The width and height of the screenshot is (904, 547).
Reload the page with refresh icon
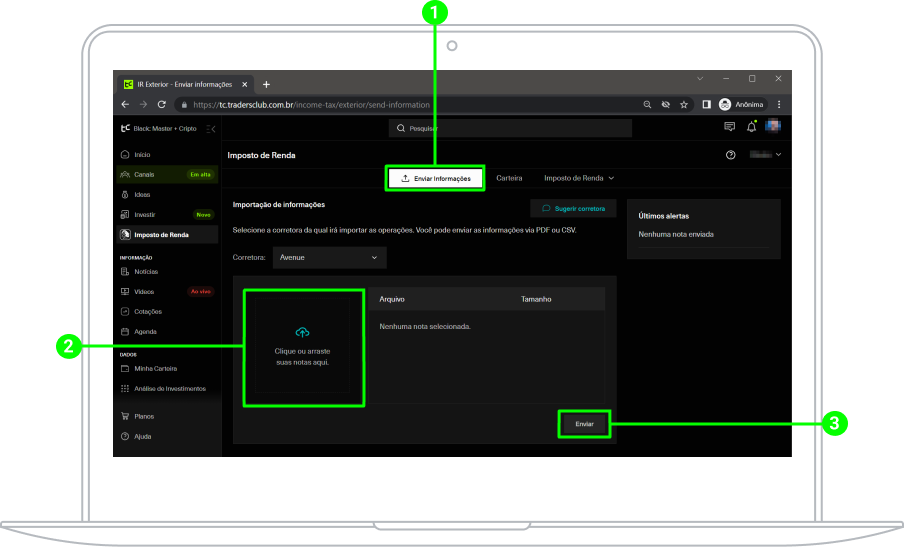tap(161, 104)
